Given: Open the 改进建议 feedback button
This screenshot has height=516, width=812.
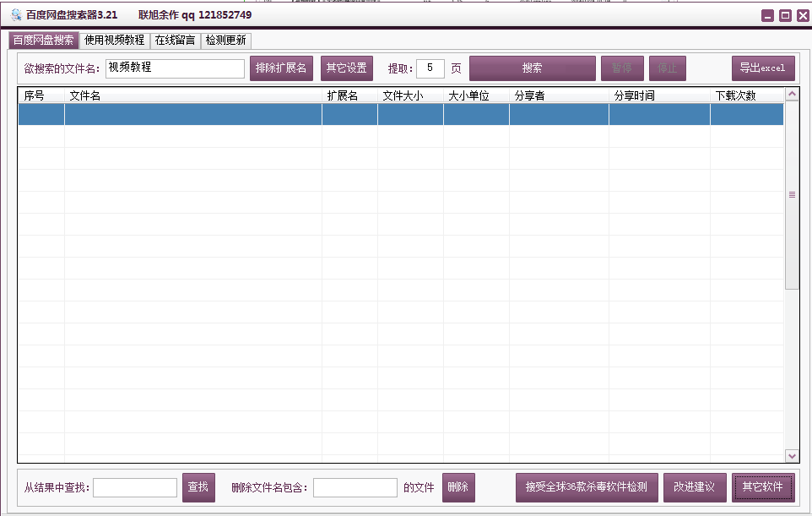Looking at the screenshot, I should click(695, 487).
